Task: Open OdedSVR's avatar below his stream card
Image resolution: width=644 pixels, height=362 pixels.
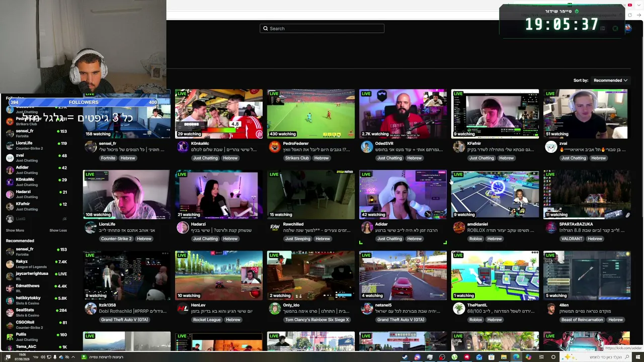Action: [x=367, y=146]
